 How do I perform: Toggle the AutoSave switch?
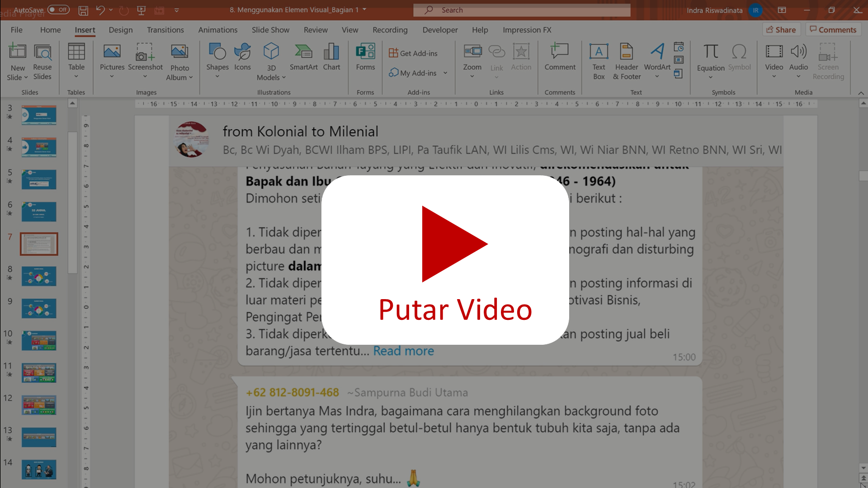(x=58, y=9)
